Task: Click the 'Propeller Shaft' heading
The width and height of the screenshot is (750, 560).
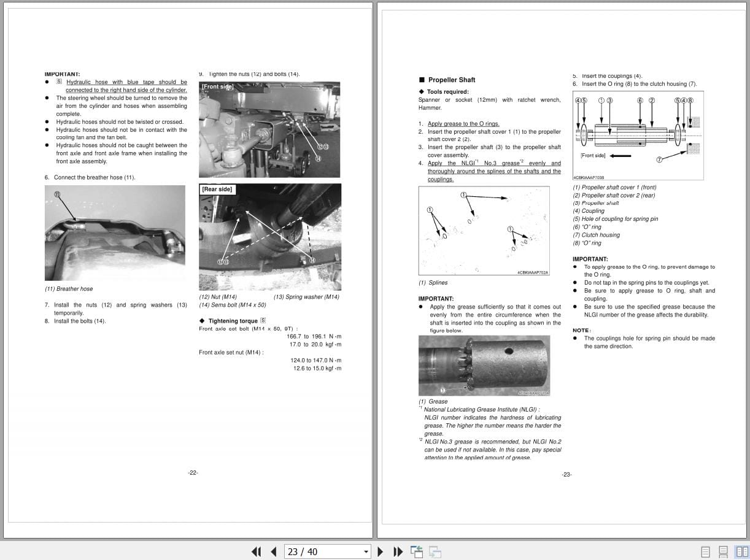Action: pyautogui.click(x=452, y=80)
